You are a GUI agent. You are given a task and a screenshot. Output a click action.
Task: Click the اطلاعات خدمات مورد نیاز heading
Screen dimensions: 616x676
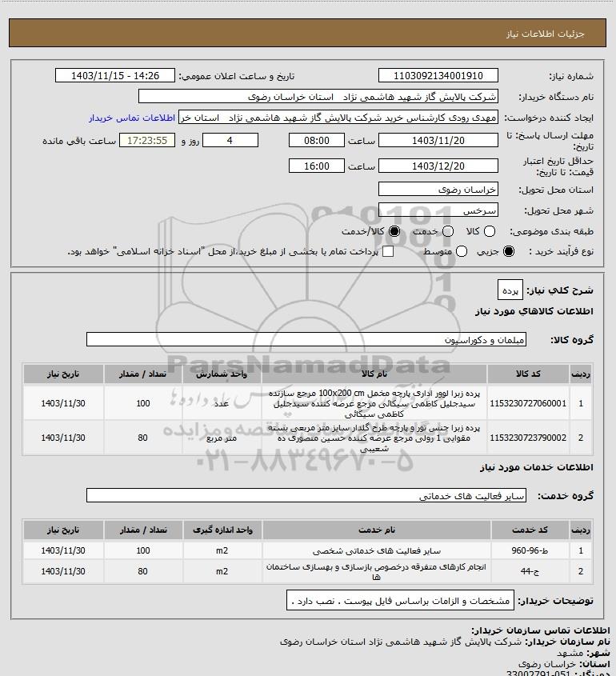click(x=537, y=467)
